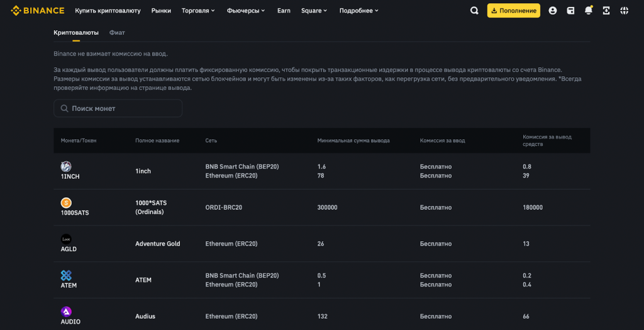Expand the Square dropdown menu
The height and width of the screenshot is (330, 644).
(x=314, y=11)
